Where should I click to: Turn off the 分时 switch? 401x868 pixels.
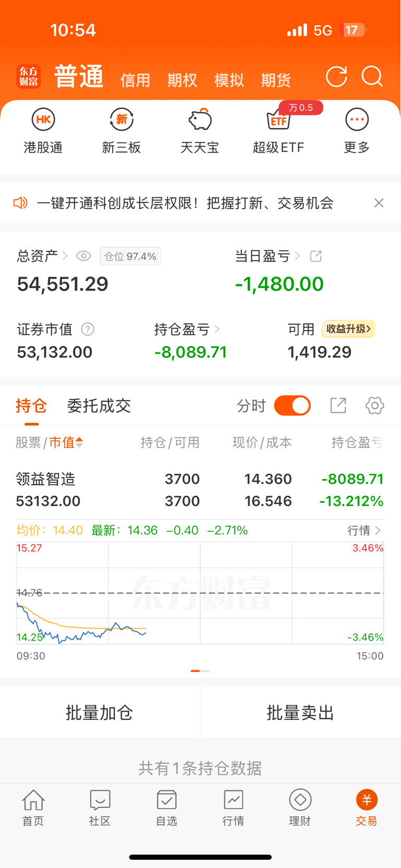[293, 406]
